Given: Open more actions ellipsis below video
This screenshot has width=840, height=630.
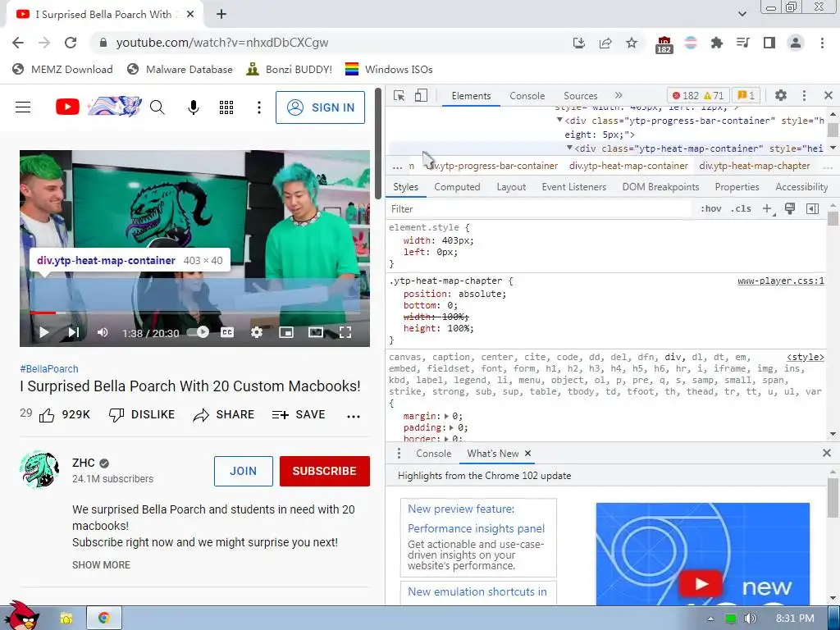Looking at the screenshot, I should pos(354,416).
